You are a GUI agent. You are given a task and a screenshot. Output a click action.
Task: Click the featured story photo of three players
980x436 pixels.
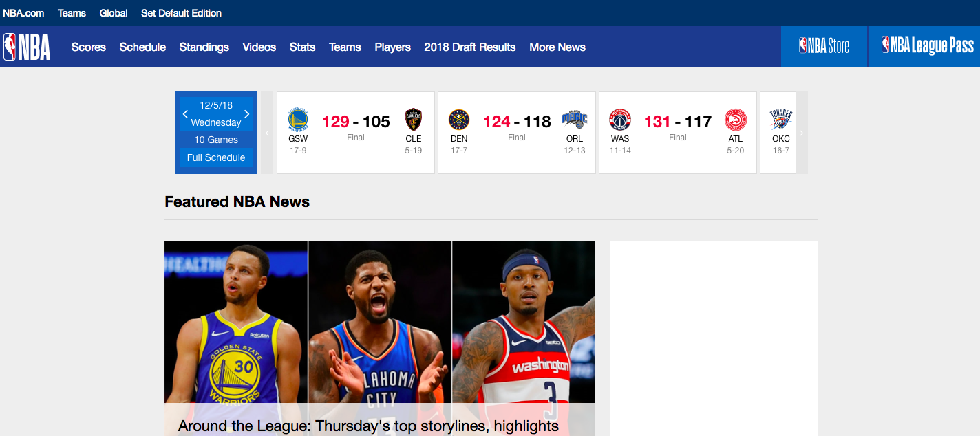[x=380, y=321]
